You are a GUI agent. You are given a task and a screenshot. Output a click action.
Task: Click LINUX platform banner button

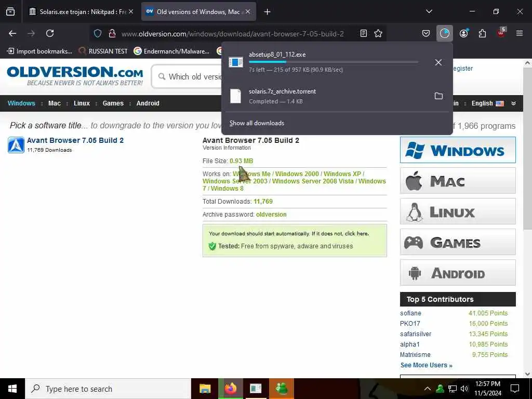click(458, 211)
